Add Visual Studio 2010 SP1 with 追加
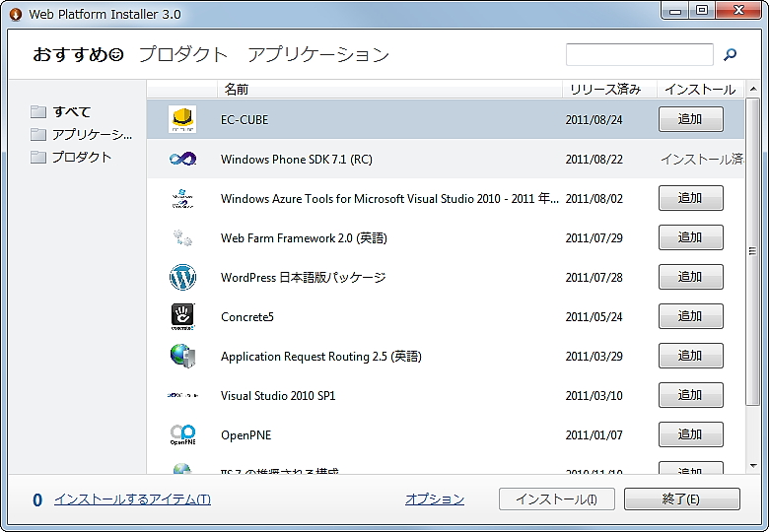Viewport: 769px width, 532px height. [x=690, y=395]
